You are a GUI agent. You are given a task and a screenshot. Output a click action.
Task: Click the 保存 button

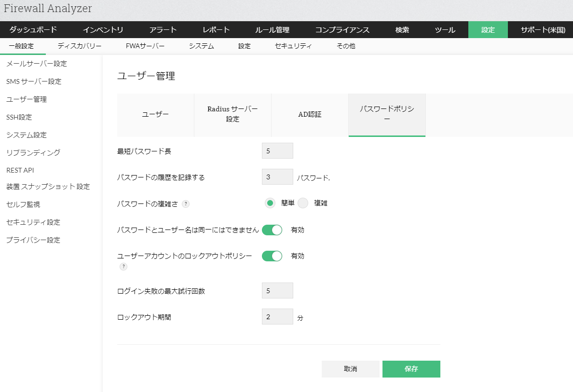(411, 369)
